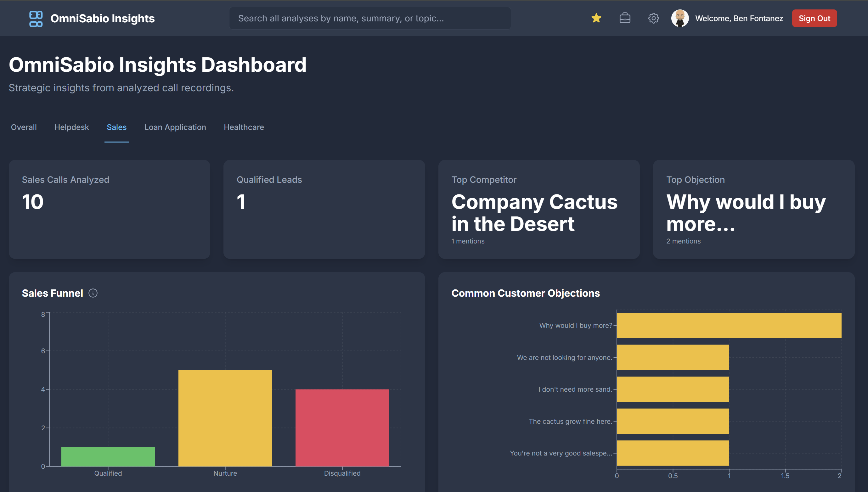868x492 pixels.
Task: Open the settings gear icon
Action: coord(653,18)
